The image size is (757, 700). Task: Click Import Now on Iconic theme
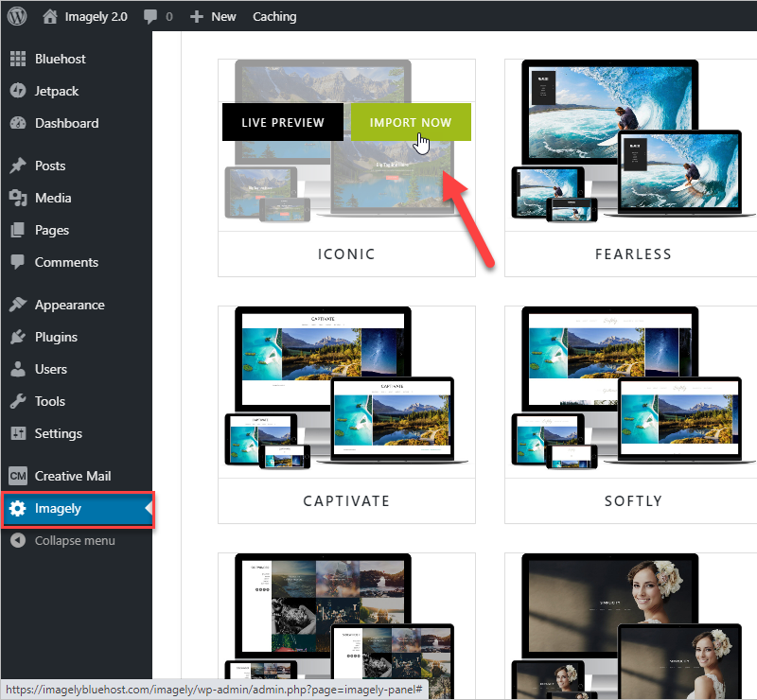[x=411, y=122]
